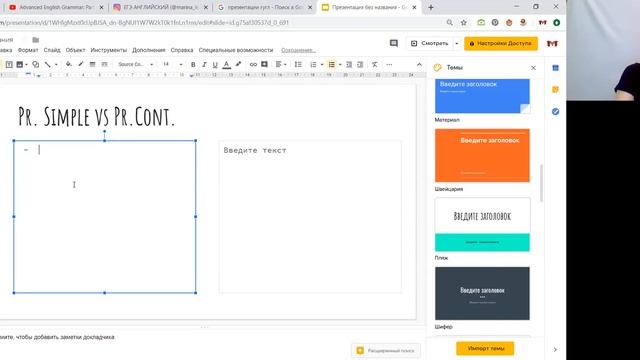Click the Настройки Доступа share button

point(501,43)
